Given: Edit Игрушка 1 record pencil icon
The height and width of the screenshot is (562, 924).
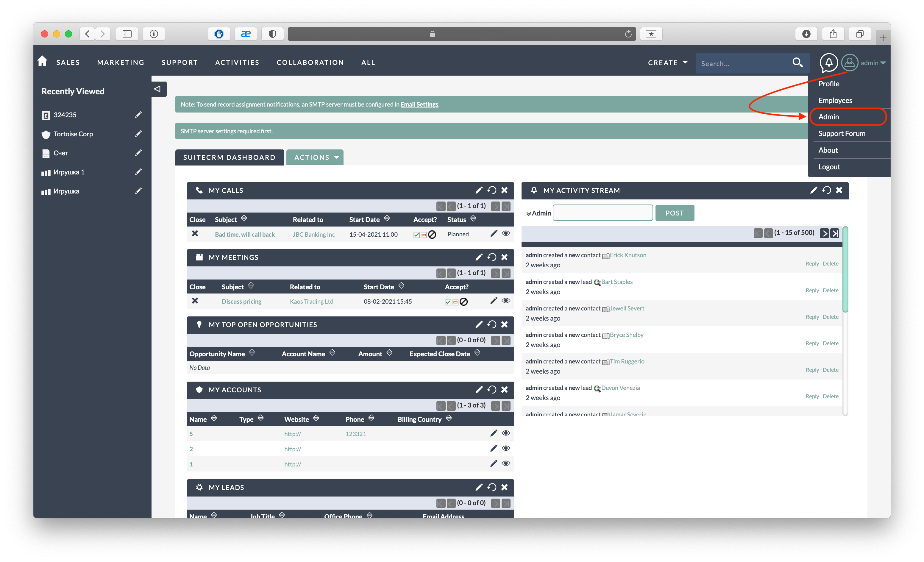Looking at the screenshot, I should click(x=138, y=172).
